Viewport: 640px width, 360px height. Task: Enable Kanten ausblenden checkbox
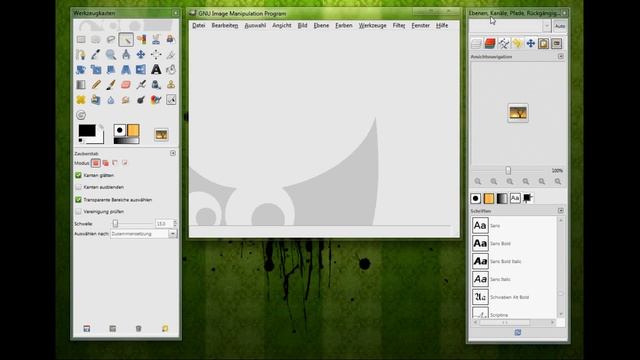(78, 187)
